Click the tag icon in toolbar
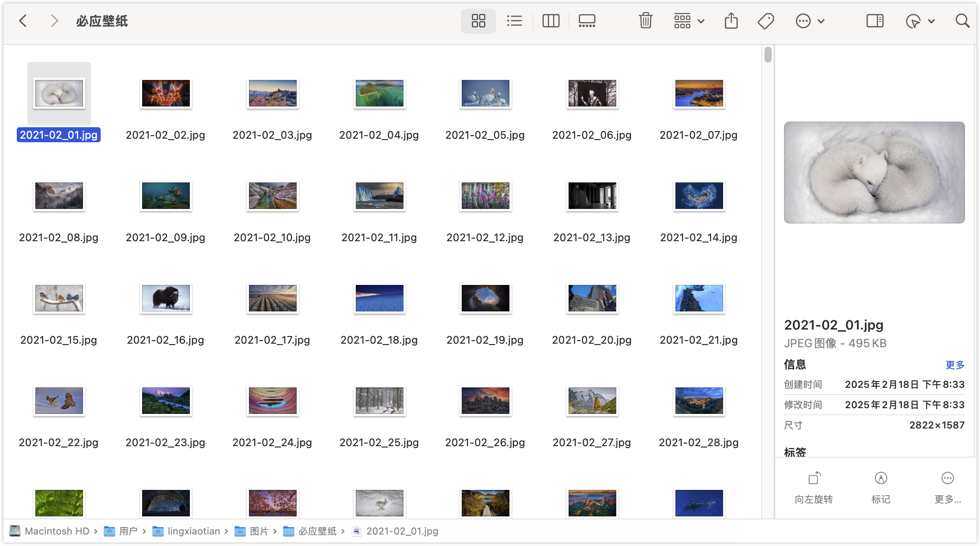This screenshot has width=980, height=546. click(x=766, y=21)
